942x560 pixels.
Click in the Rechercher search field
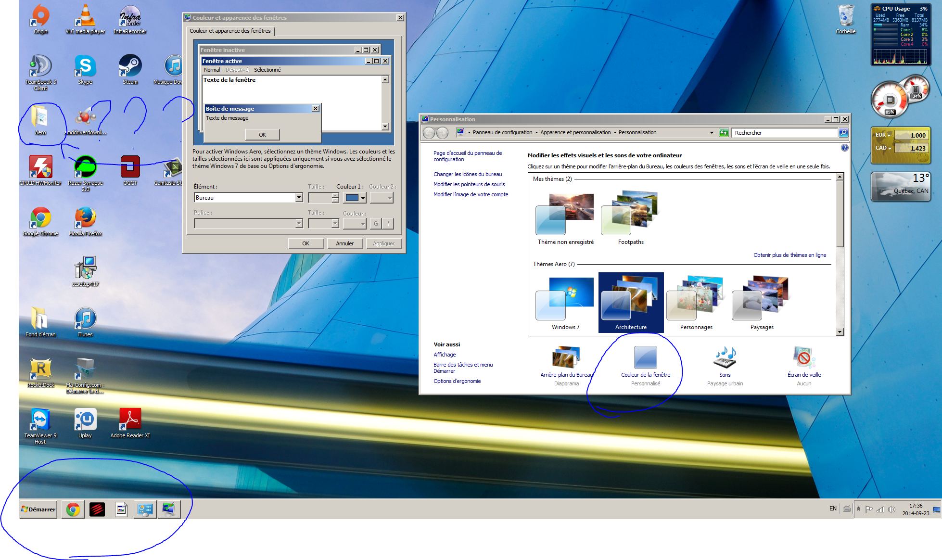tap(783, 133)
